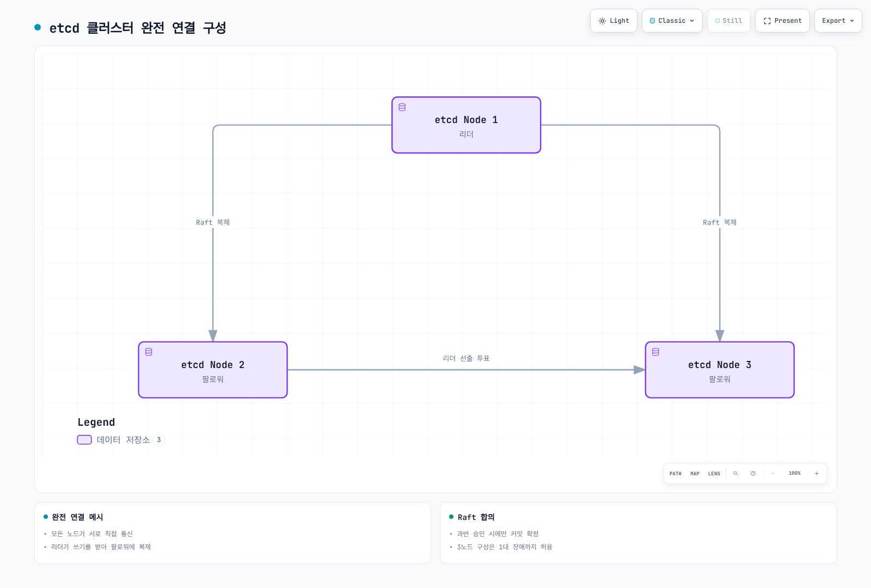Click the database icon on etcd Node 2
This screenshot has height=588, width=871.
[x=149, y=352]
